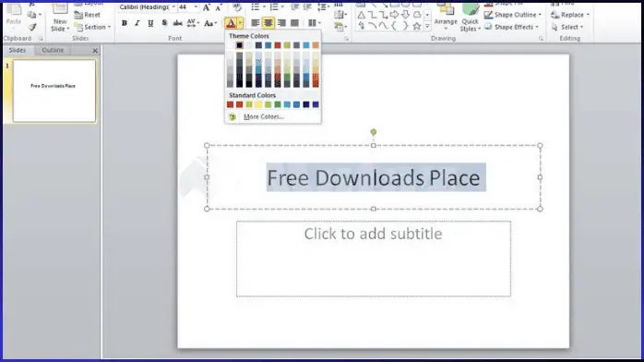644x362 pixels.
Task: Align text right
Action: tap(281, 23)
